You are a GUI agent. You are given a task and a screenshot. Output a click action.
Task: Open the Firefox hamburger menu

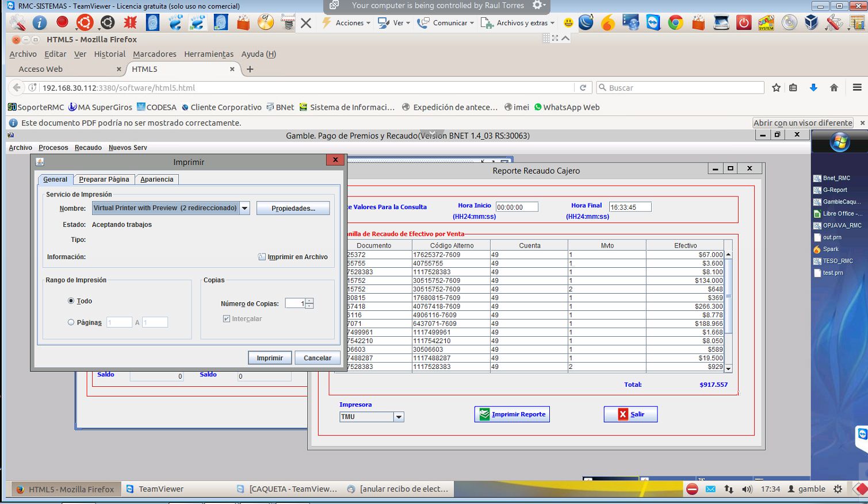tap(857, 88)
